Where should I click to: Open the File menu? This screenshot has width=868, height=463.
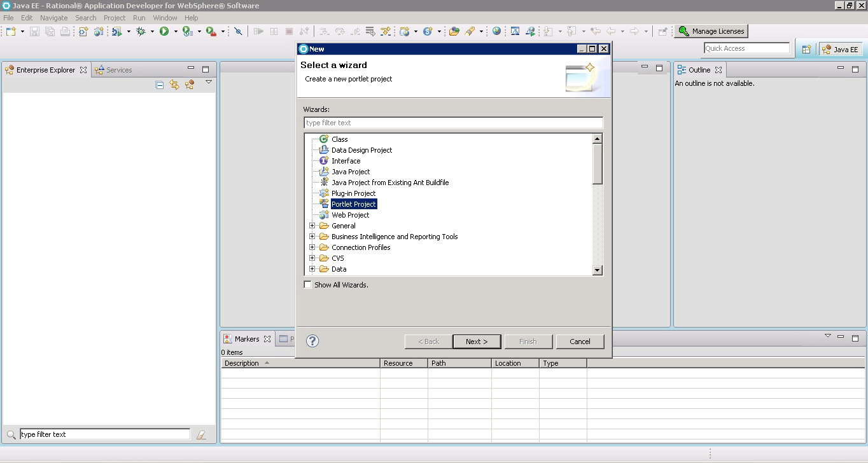pos(8,18)
